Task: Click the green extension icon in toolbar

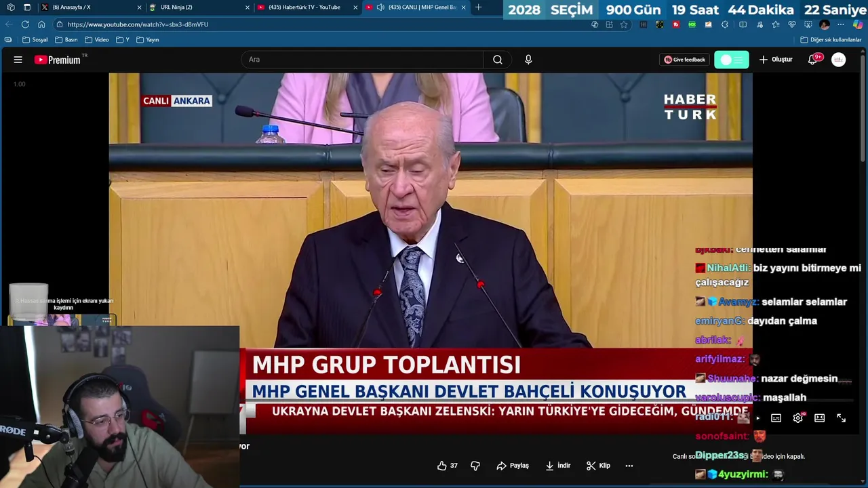Action: (x=692, y=24)
